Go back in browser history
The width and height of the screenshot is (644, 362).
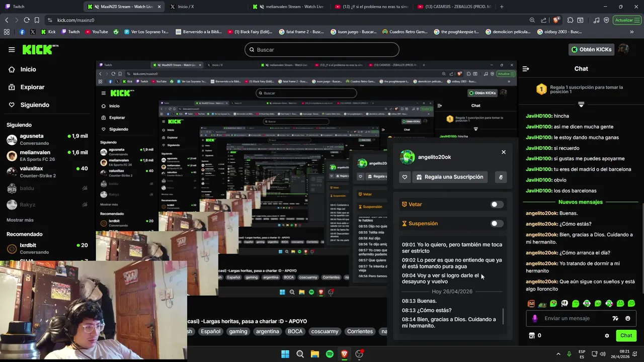(7, 20)
